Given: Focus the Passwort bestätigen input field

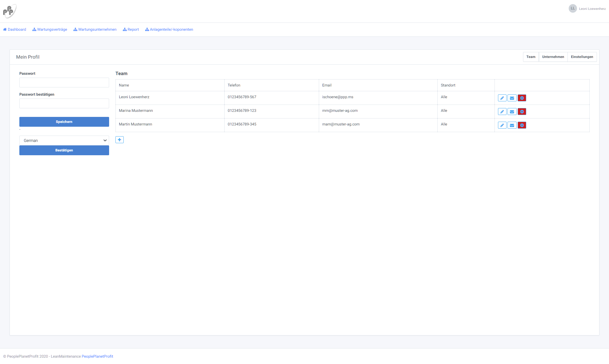Looking at the screenshot, I should [64, 103].
